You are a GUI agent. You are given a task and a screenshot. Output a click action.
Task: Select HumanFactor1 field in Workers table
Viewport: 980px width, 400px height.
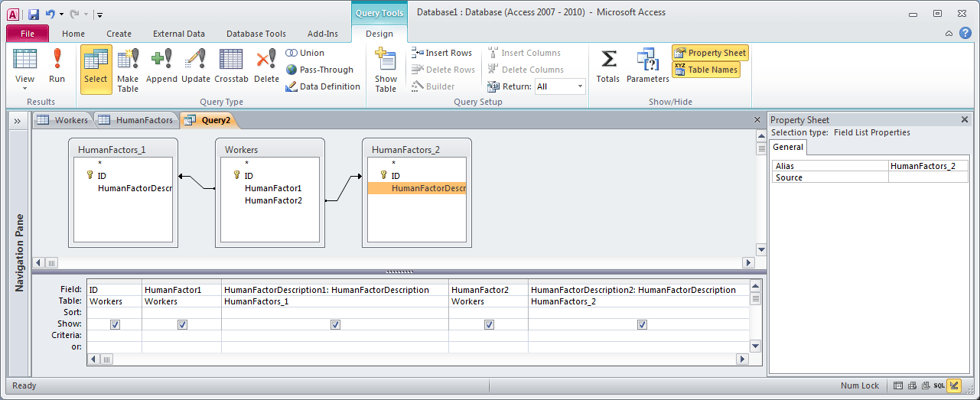[273, 188]
